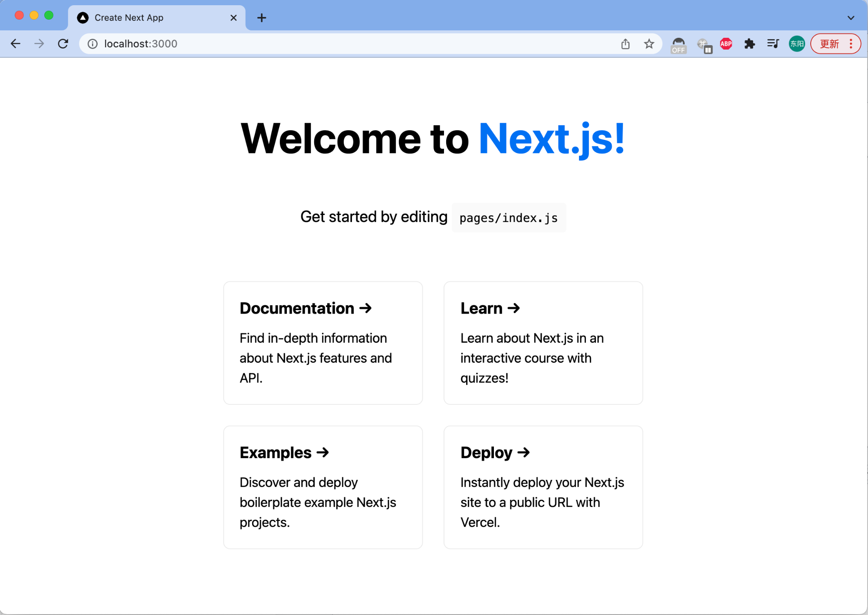Image resolution: width=868 pixels, height=615 pixels.
Task: Click the green macOS fullscreen button
Action: click(49, 15)
